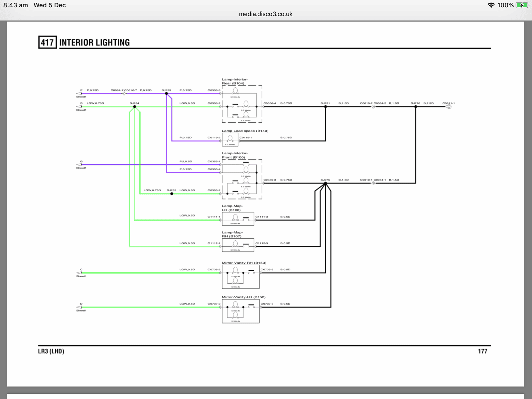Screen dimensions: 532x399
Task: Click the C1111-3 connector label
Action: click(262, 217)
